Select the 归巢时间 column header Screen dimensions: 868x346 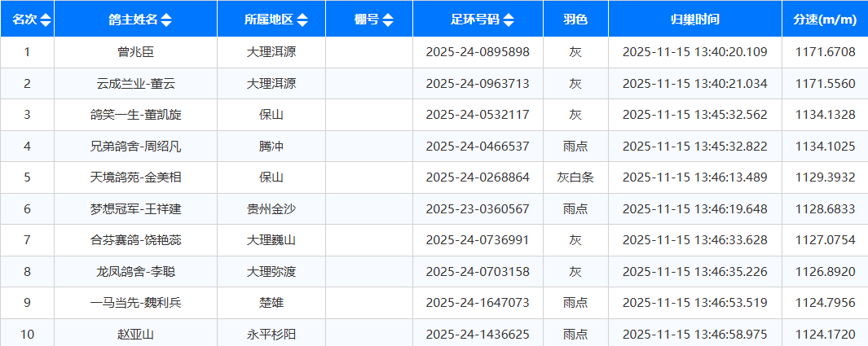tap(694, 20)
